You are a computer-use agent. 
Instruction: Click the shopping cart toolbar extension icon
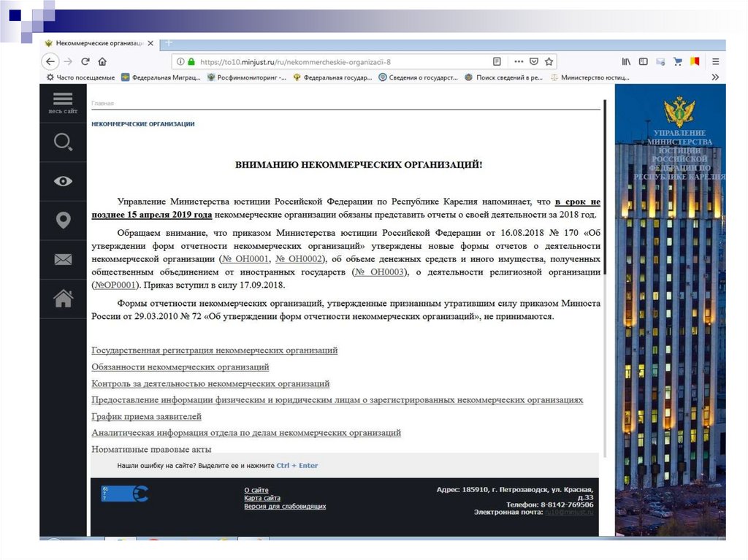pos(677,61)
